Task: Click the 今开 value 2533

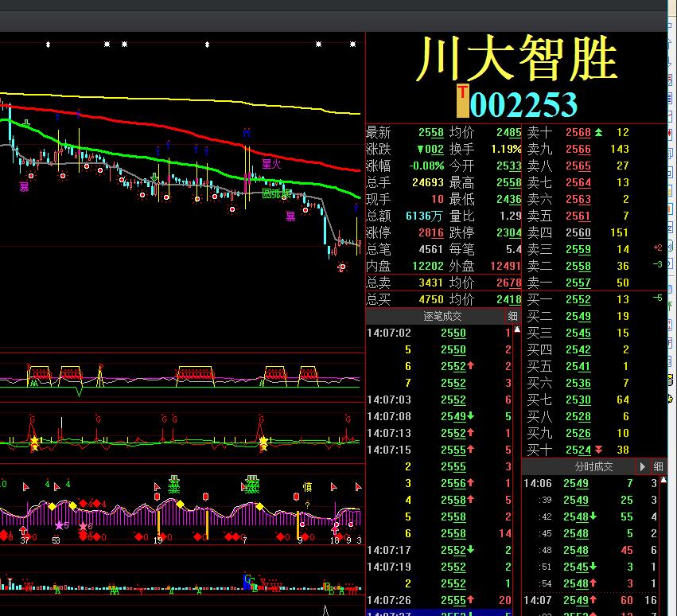Action: point(509,166)
